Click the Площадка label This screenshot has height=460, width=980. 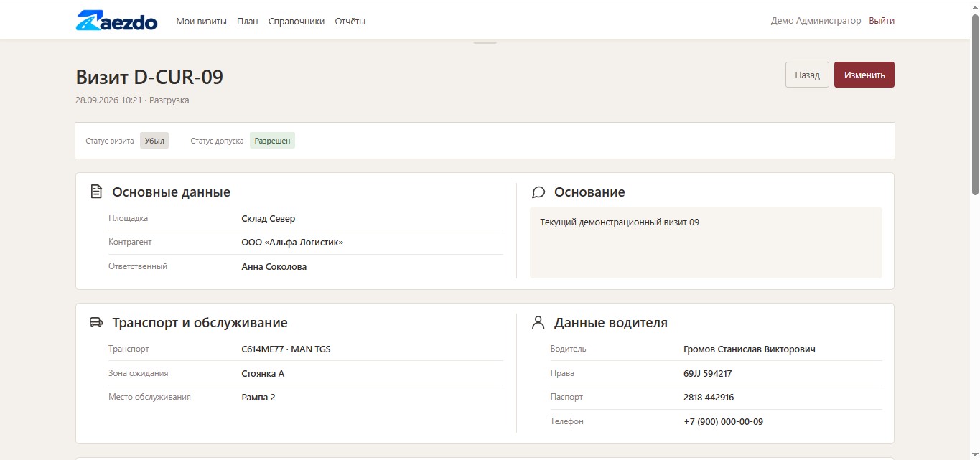pyautogui.click(x=128, y=218)
